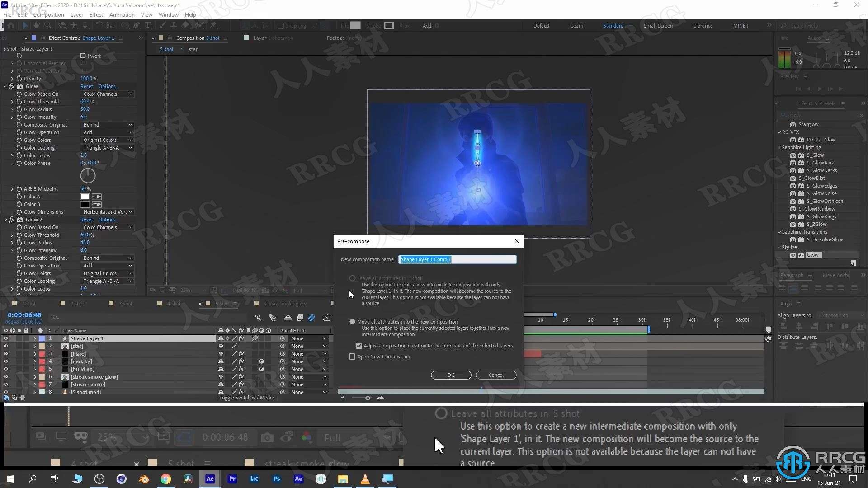868x488 pixels.
Task: Open Options for the Glow 2 effect
Action: 108,220
